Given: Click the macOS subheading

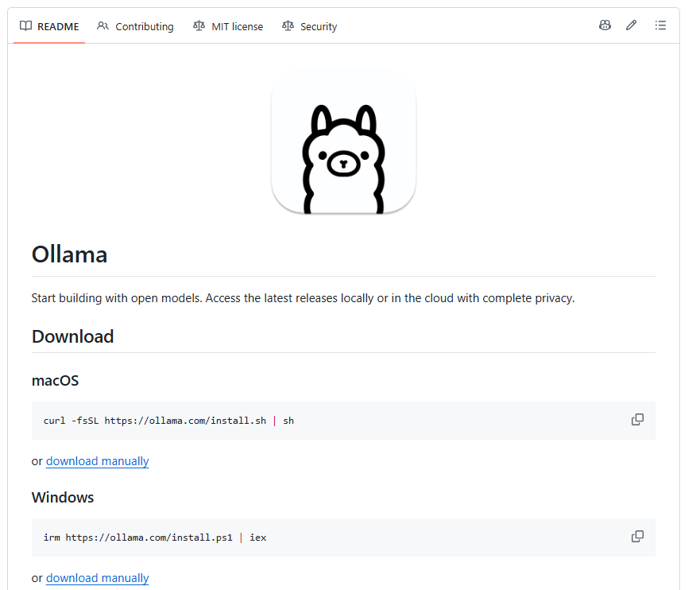Looking at the screenshot, I should pos(55,381).
